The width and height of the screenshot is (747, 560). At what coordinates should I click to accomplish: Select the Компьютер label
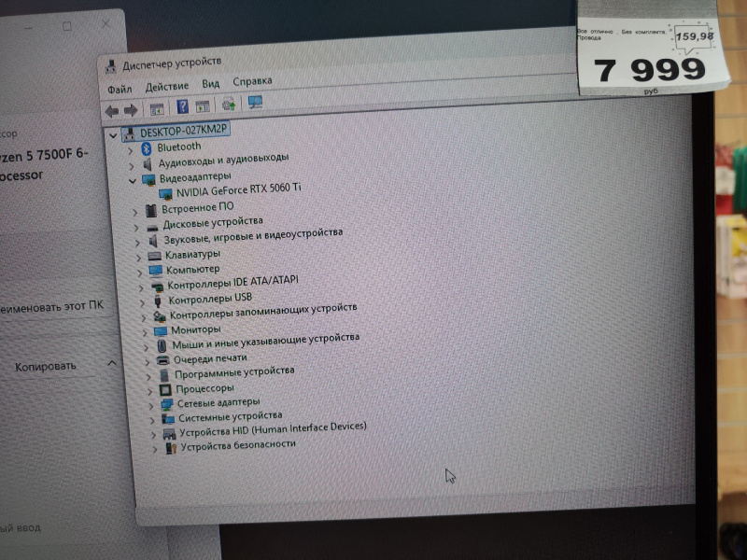point(192,270)
